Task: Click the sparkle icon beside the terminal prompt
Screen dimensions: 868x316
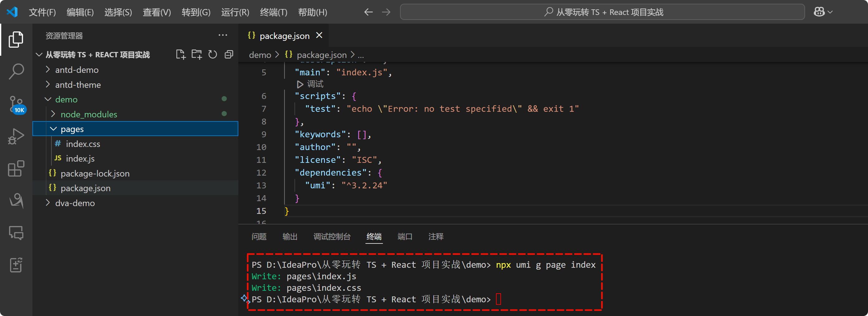Action: point(245,299)
